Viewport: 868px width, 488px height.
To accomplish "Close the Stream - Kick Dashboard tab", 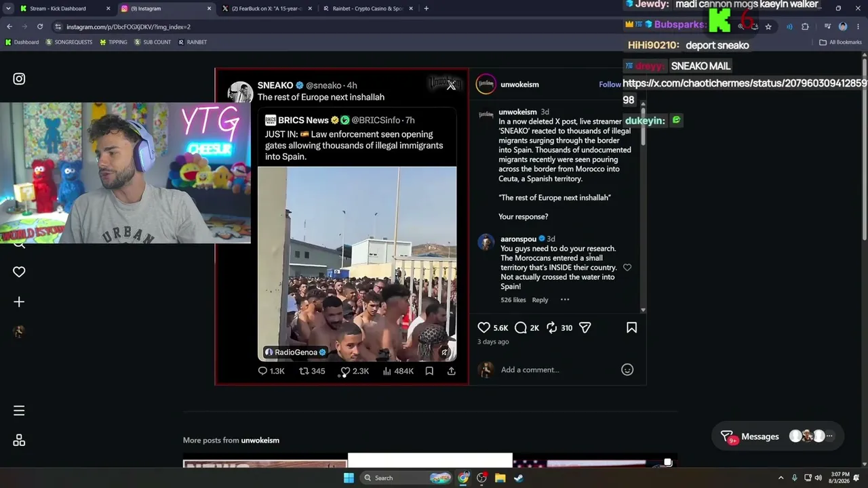I will pyautogui.click(x=108, y=9).
